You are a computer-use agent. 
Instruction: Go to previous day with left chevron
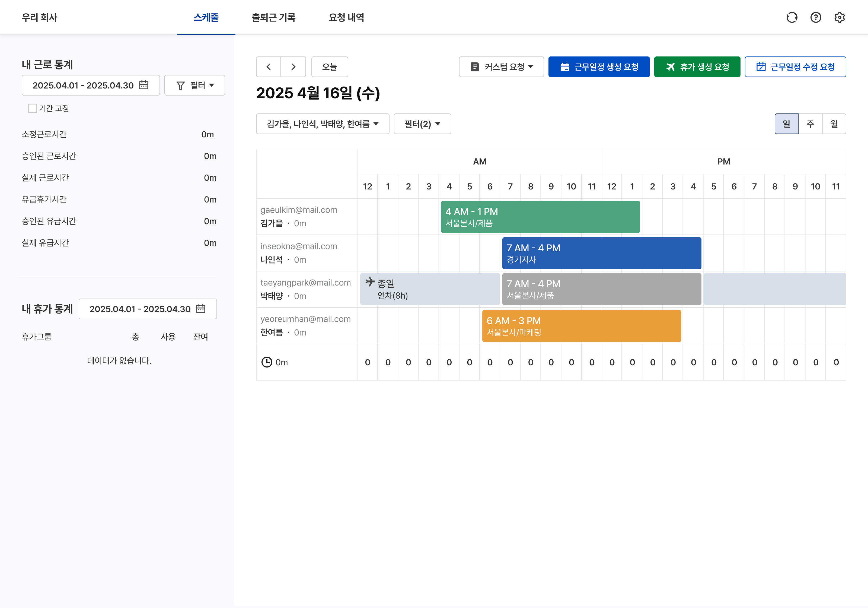[269, 67]
